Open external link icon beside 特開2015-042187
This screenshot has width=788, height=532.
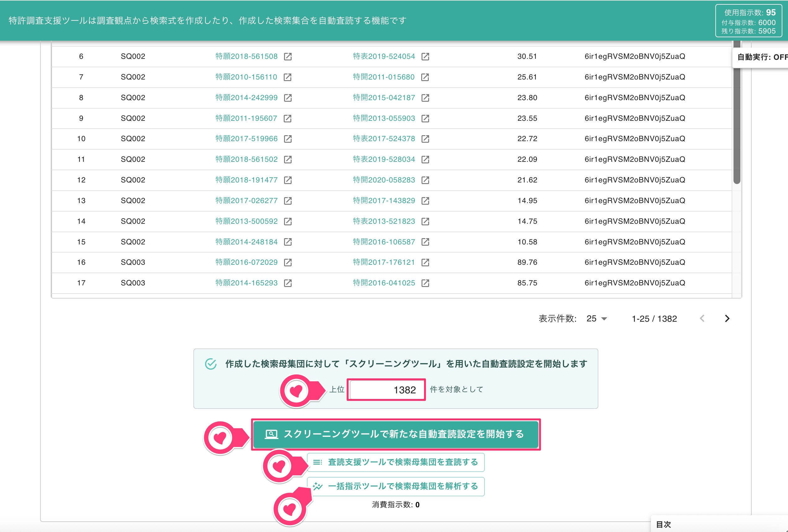click(x=425, y=98)
